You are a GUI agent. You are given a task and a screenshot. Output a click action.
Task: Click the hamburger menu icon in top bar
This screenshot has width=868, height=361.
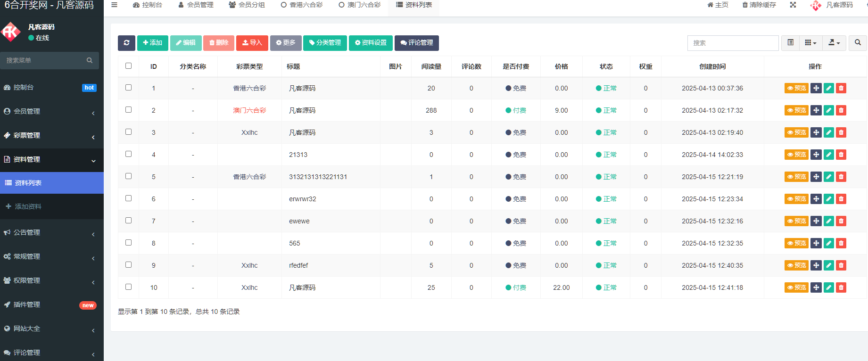click(114, 5)
